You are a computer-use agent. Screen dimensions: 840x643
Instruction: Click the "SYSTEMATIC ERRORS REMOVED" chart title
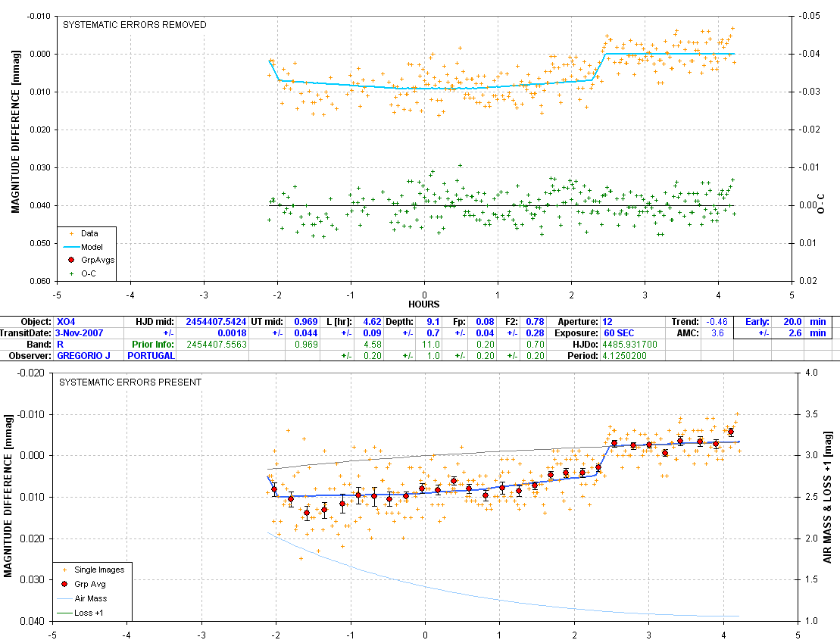point(135,25)
